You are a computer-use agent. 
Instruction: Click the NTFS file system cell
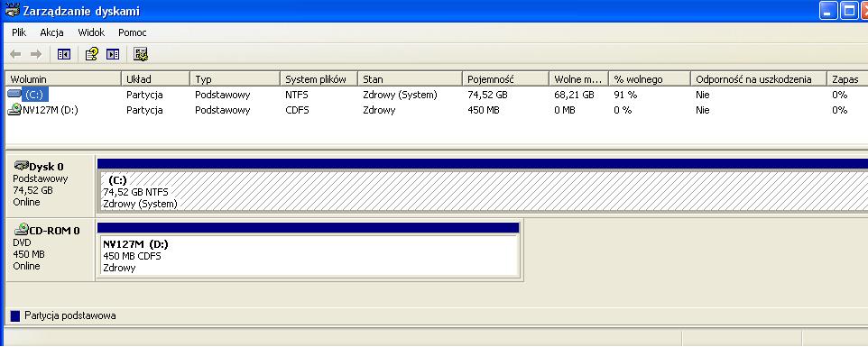pyautogui.click(x=297, y=95)
